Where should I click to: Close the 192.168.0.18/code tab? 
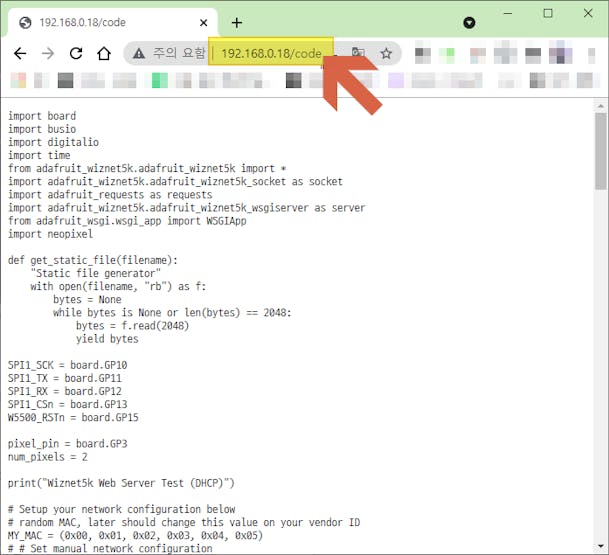(x=203, y=23)
